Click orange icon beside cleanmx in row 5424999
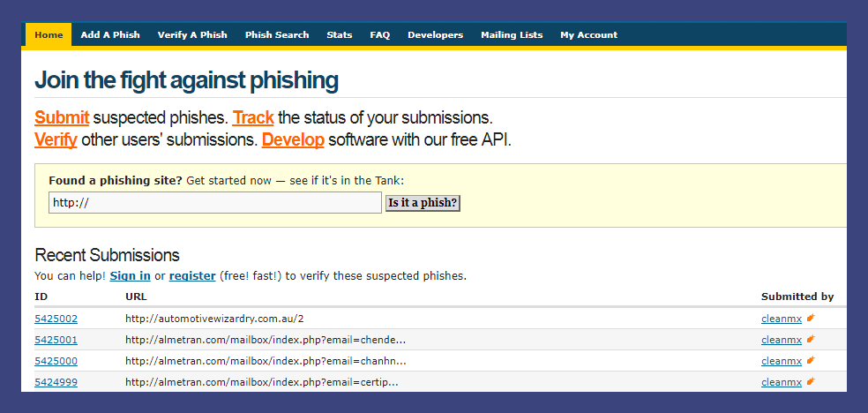 (811, 381)
